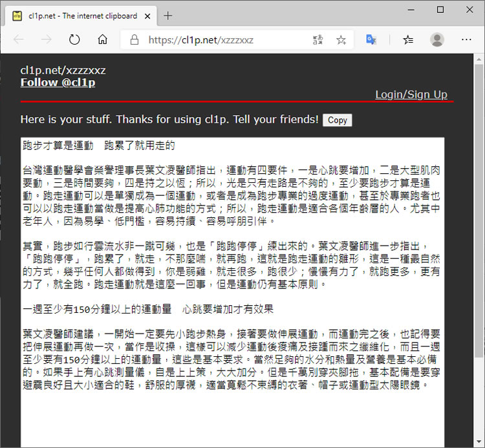
Task: Click the page scrollbar up arrow
Action: pyautogui.click(x=479, y=59)
